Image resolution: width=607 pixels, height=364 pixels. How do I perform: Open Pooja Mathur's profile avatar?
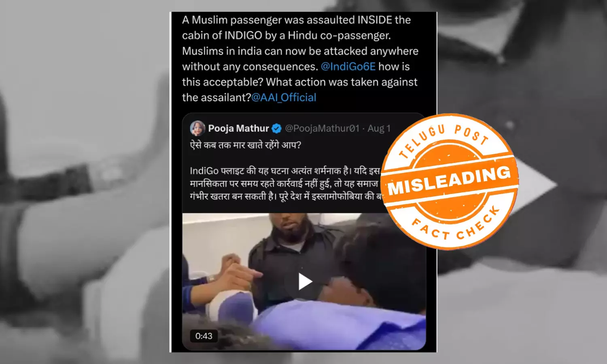tap(197, 128)
